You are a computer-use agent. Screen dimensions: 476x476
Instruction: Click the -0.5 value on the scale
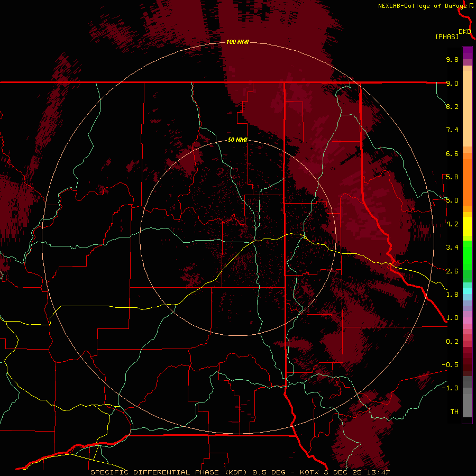click(450, 365)
